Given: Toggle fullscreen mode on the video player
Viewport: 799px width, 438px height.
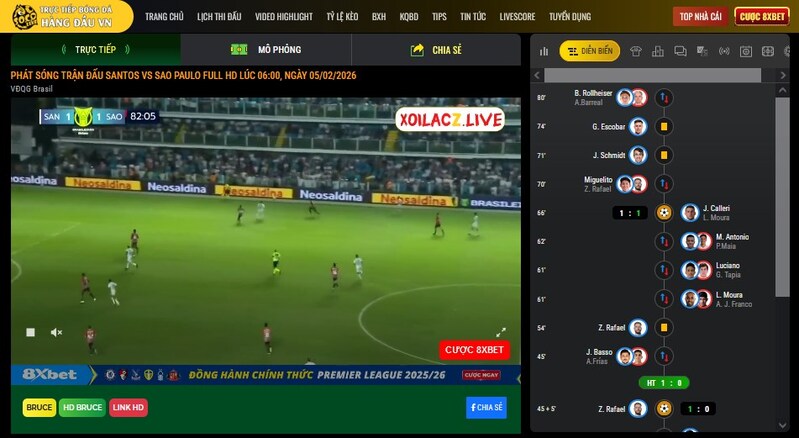Looking at the screenshot, I should point(501,332).
